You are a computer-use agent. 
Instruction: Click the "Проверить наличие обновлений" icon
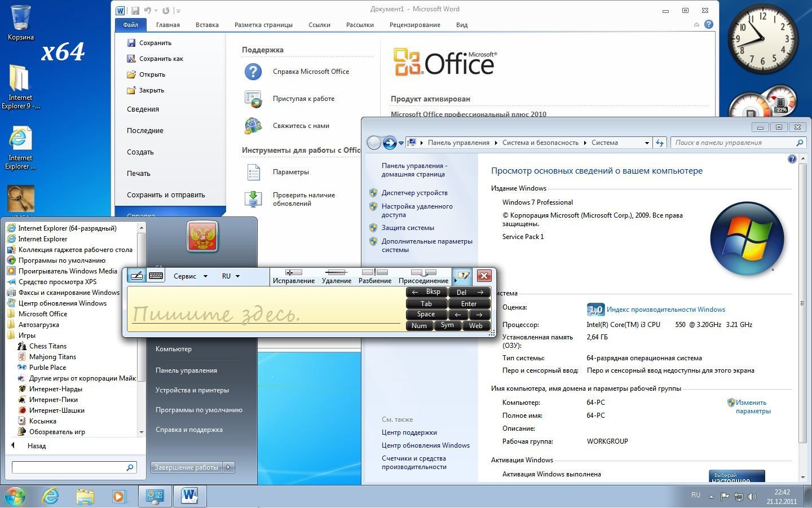click(x=253, y=199)
